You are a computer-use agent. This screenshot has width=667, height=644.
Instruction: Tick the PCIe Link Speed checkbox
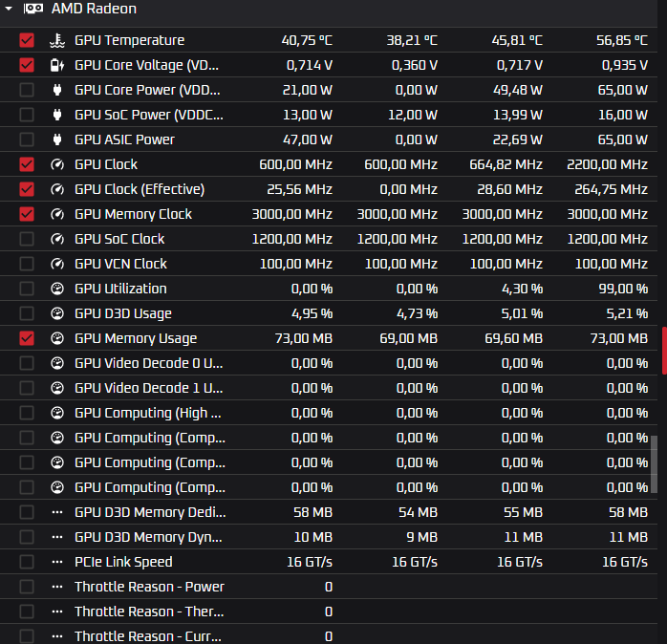(x=27, y=562)
